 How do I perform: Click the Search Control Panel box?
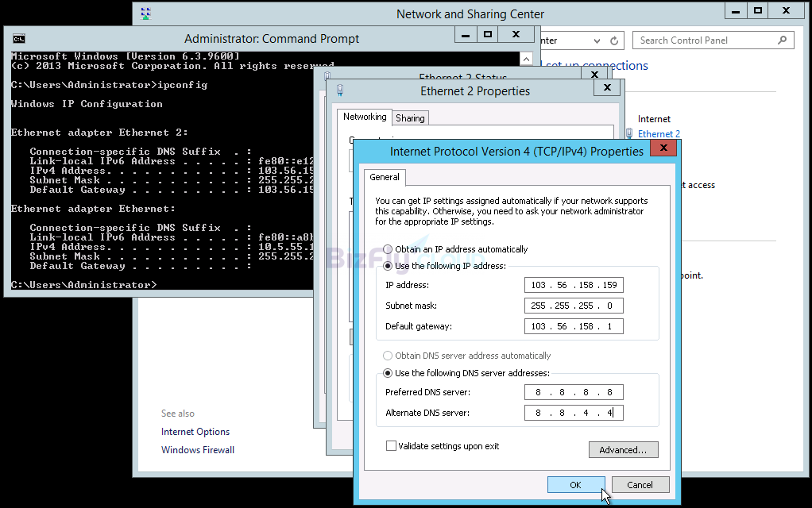(x=713, y=40)
